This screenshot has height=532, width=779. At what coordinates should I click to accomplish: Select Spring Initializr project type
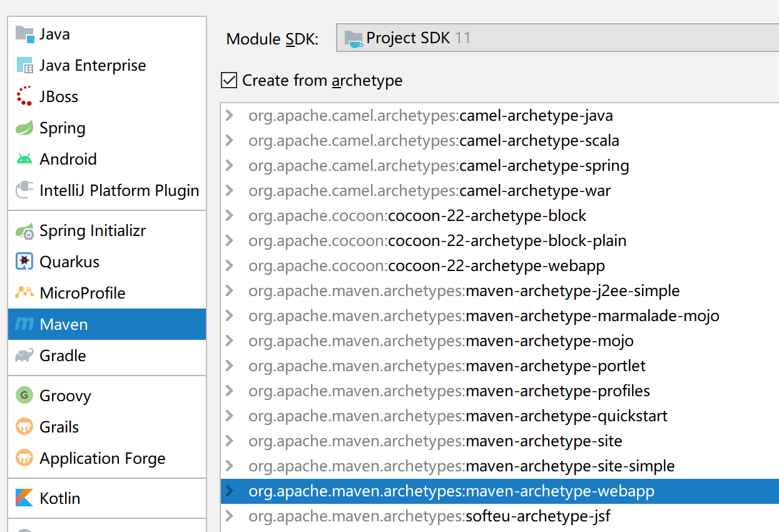pyautogui.click(x=93, y=231)
